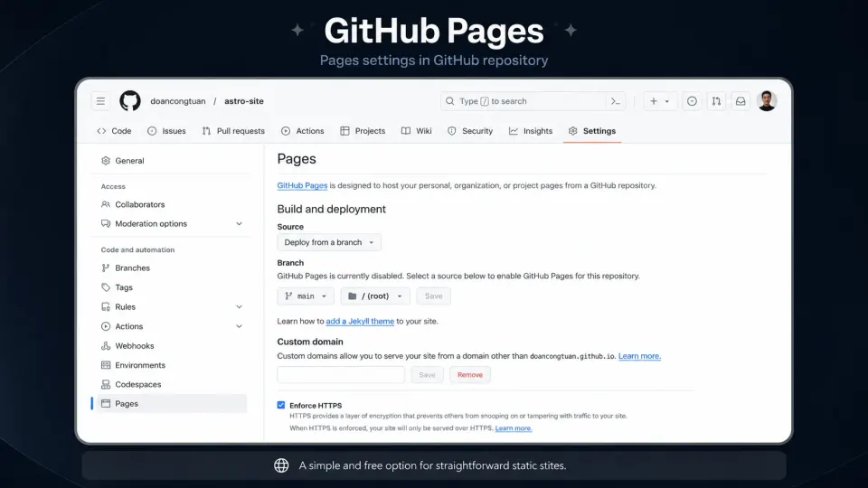Open the GitHub Pages link
Screen dimensions: 868x488
pyautogui.click(x=302, y=185)
